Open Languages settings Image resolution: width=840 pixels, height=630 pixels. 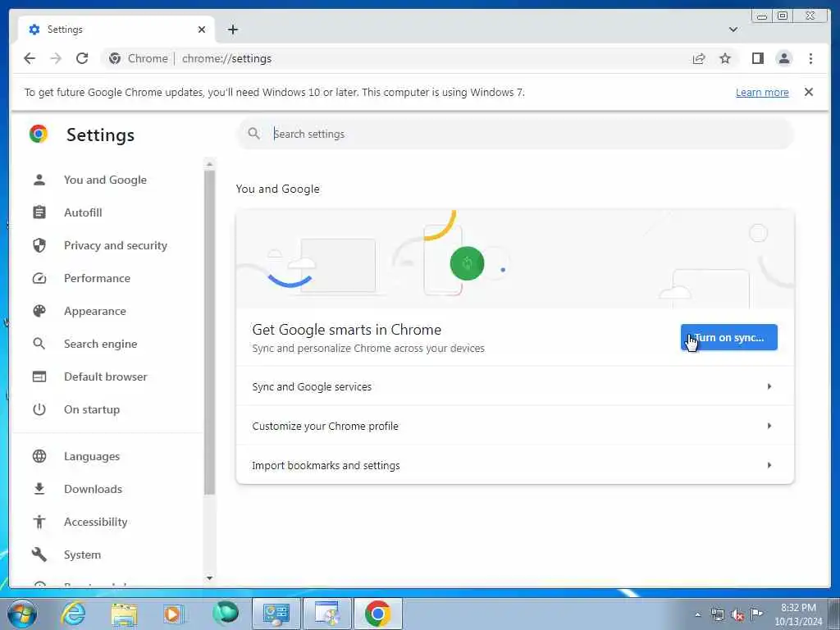(x=92, y=456)
